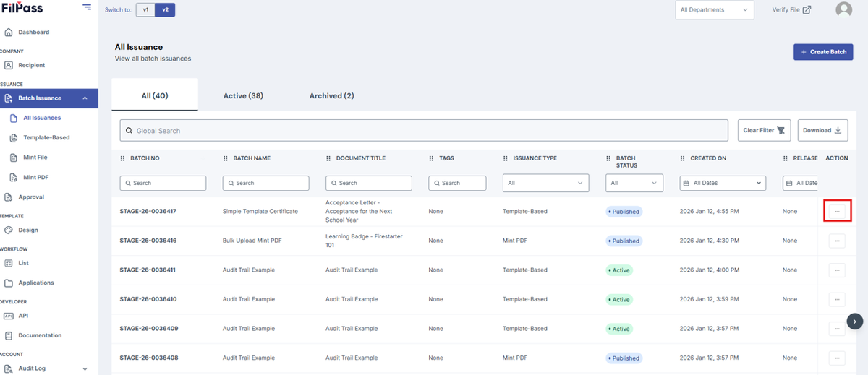This screenshot has width=868, height=375.
Task: Click Batch Name search filter field
Action: [266, 183]
